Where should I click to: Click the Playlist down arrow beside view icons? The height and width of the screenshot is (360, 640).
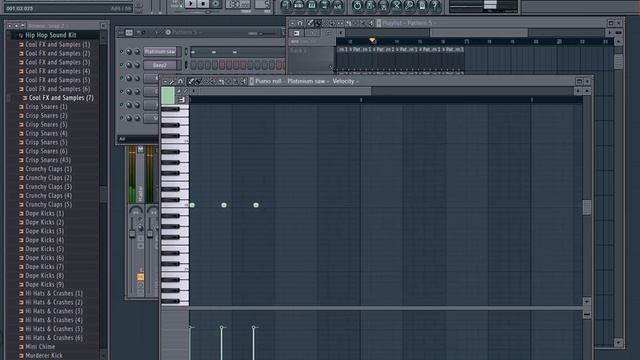pyautogui.click(x=340, y=33)
